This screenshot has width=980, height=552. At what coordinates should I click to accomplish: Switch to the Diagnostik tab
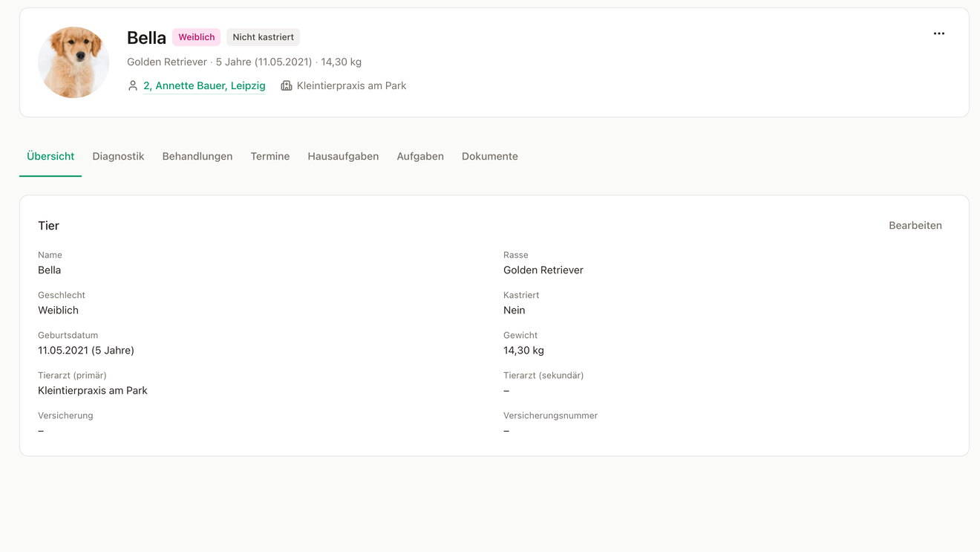118,156
